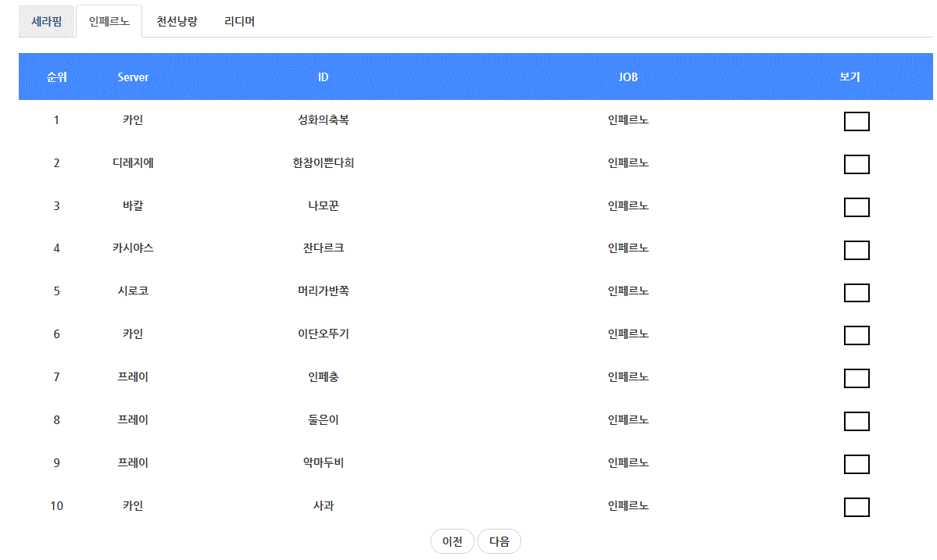Viewport: 937px width, 560px height.
Task: Select ID 성화의축복
Action: tap(324, 120)
